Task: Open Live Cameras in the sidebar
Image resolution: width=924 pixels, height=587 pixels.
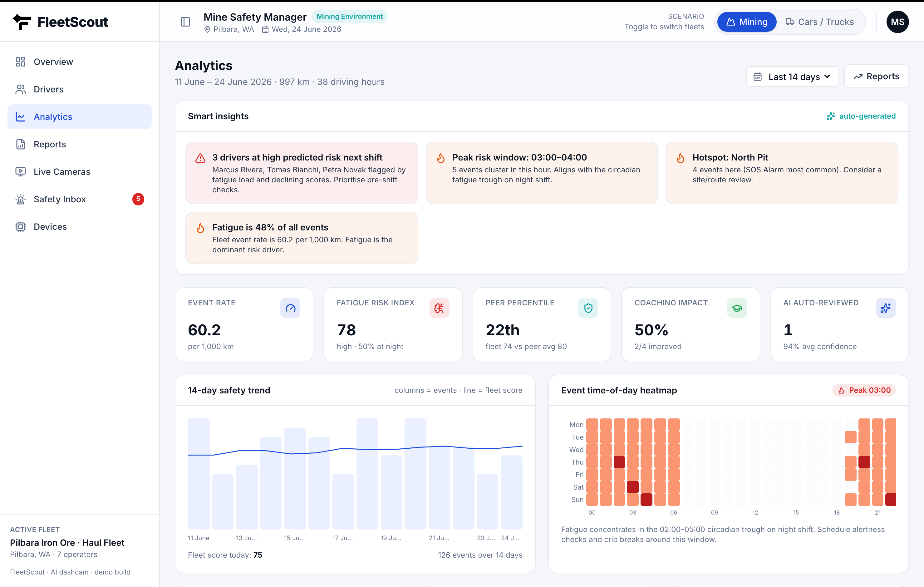Action: [x=79, y=172]
